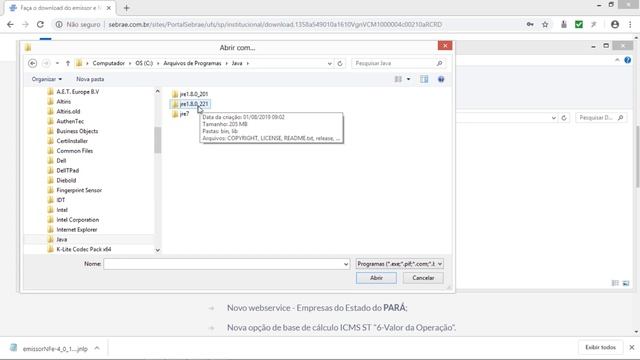
Task: Expand the address path history dropdown
Action: [x=329, y=64]
